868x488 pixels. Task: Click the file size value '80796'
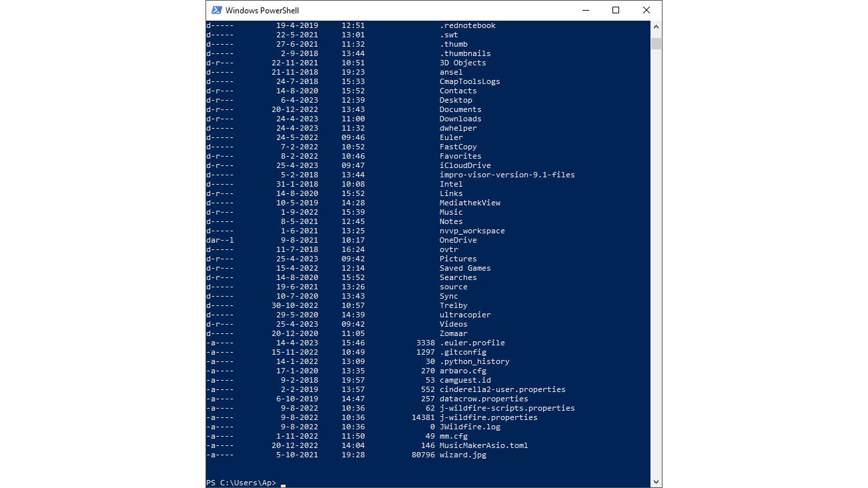423,455
